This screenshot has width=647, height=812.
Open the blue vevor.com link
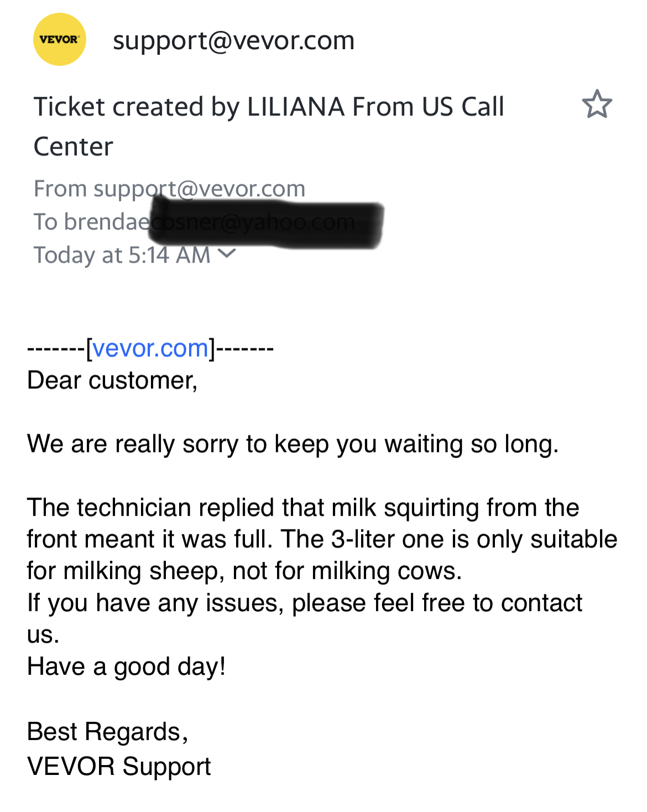point(150,348)
